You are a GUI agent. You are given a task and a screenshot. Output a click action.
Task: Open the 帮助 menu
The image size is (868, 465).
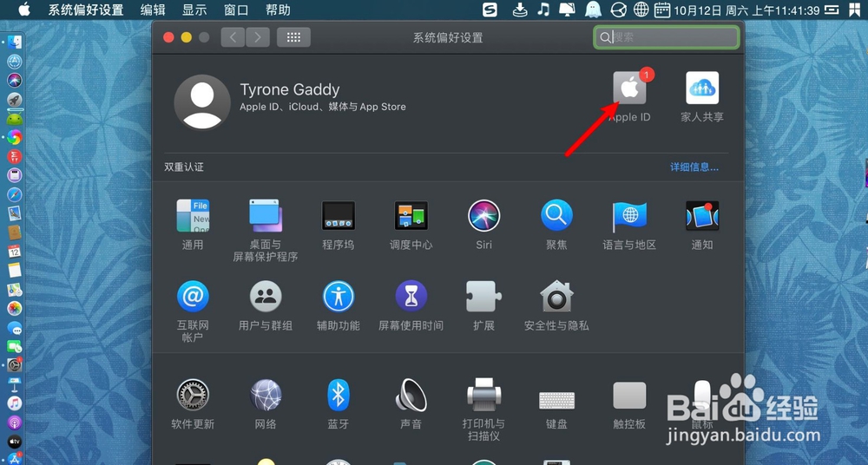(278, 10)
